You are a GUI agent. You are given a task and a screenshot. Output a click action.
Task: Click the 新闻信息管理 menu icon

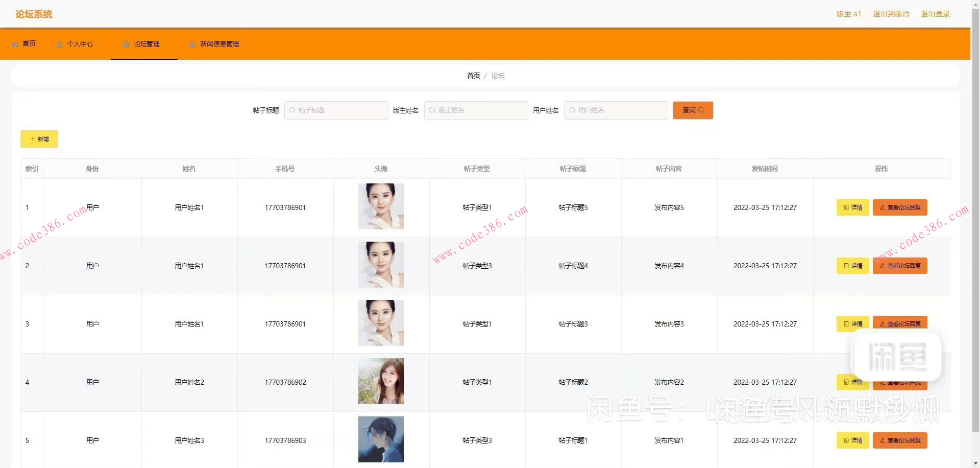point(192,44)
